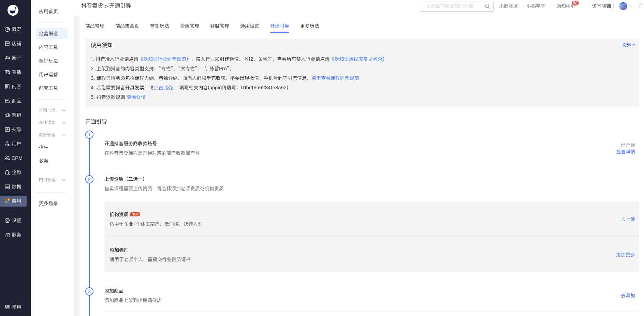This screenshot has width=644, height=316.
Task: Open 店铺 shop section
Action: 13,44
